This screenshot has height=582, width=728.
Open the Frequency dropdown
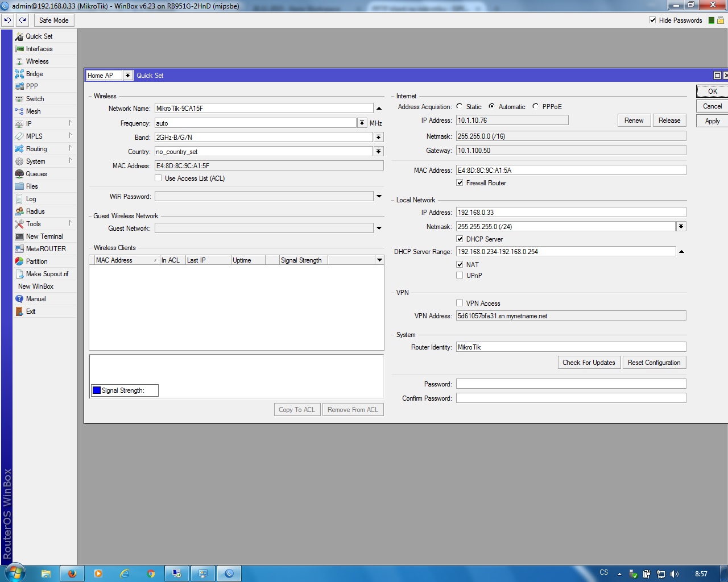click(362, 123)
